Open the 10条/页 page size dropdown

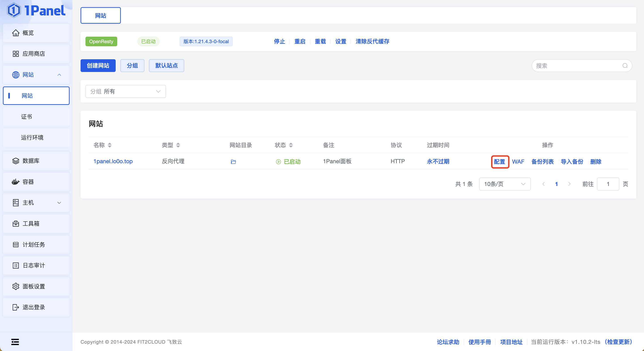[505, 184]
